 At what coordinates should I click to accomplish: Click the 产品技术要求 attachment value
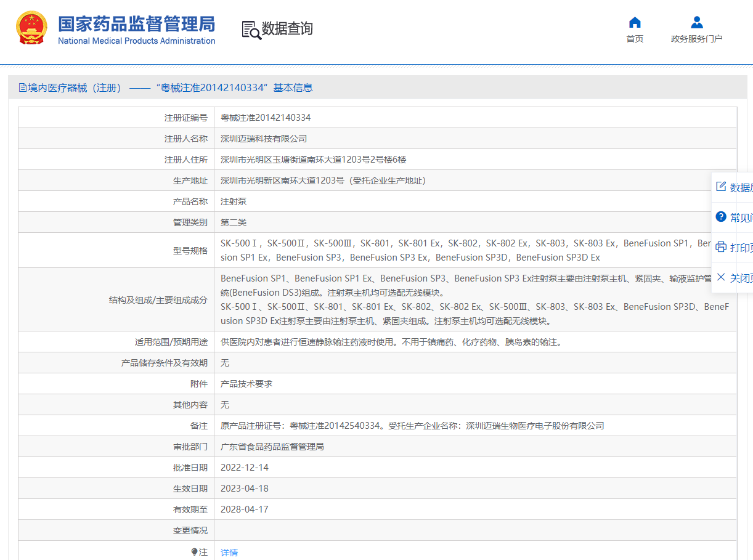click(x=246, y=384)
